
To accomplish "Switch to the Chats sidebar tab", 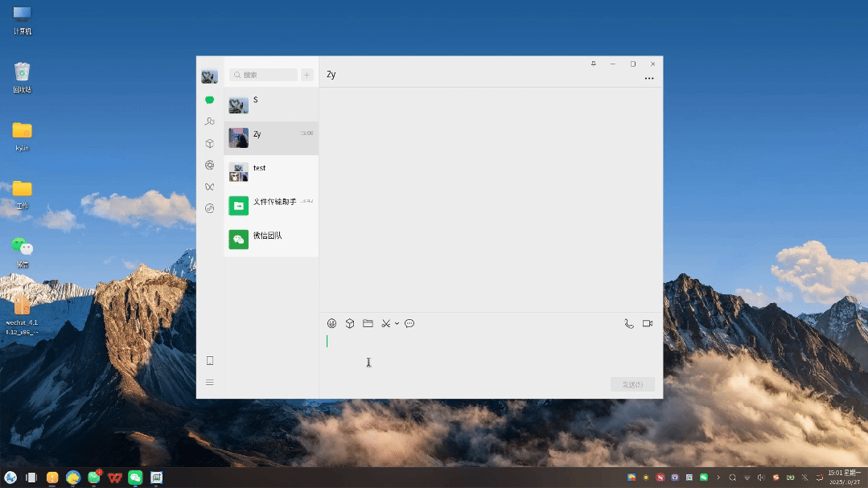I will click(209, 100).
